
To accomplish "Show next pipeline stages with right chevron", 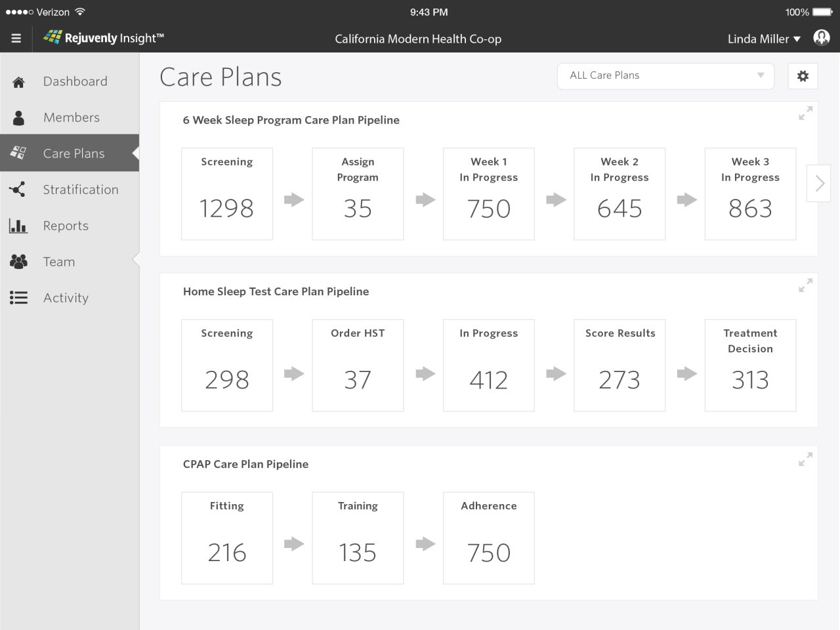I will (x=819, y=183).
